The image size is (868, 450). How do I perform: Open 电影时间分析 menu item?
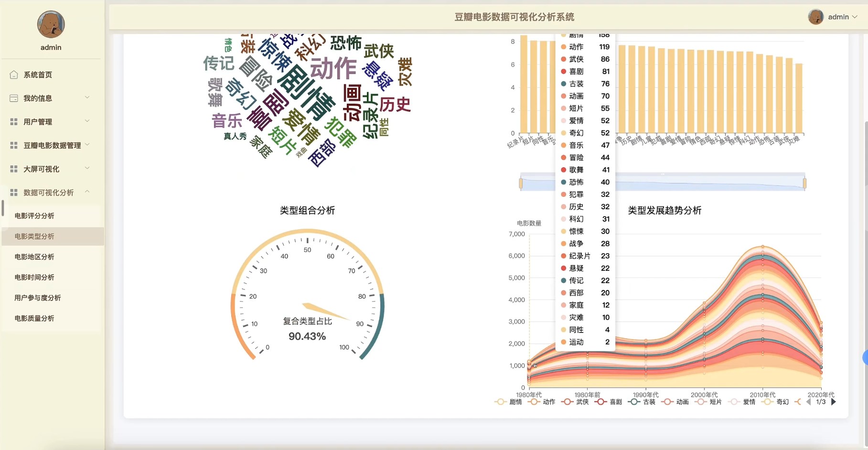pyautogui.click(x=52, y=278)
